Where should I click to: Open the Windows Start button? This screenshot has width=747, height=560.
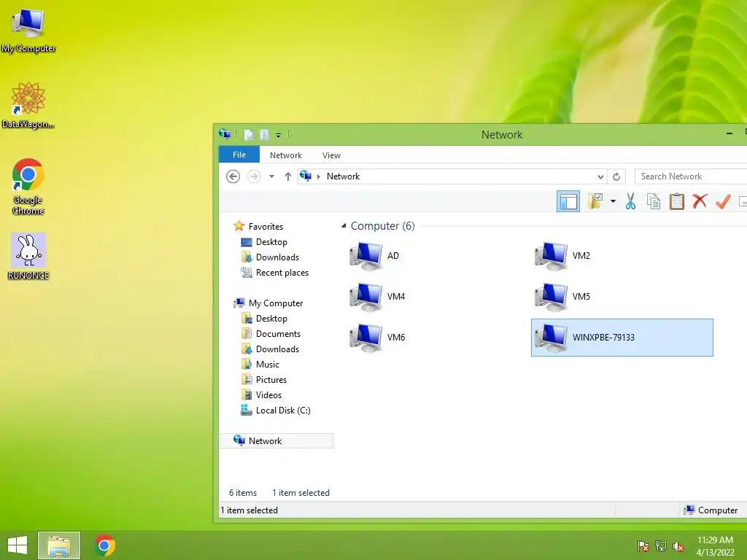point(18,545)
